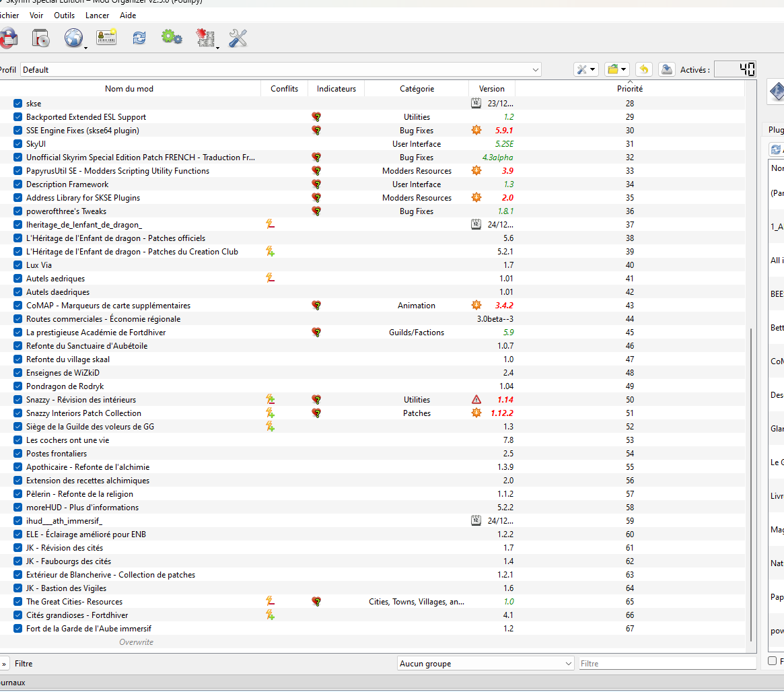Disable the Lux Via mod checkbox
This screenshot has height=692, width=784.
tap(18, 265)
